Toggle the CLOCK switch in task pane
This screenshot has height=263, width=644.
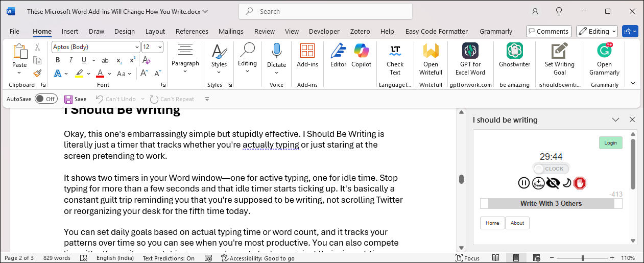click(x=551, y=169)
